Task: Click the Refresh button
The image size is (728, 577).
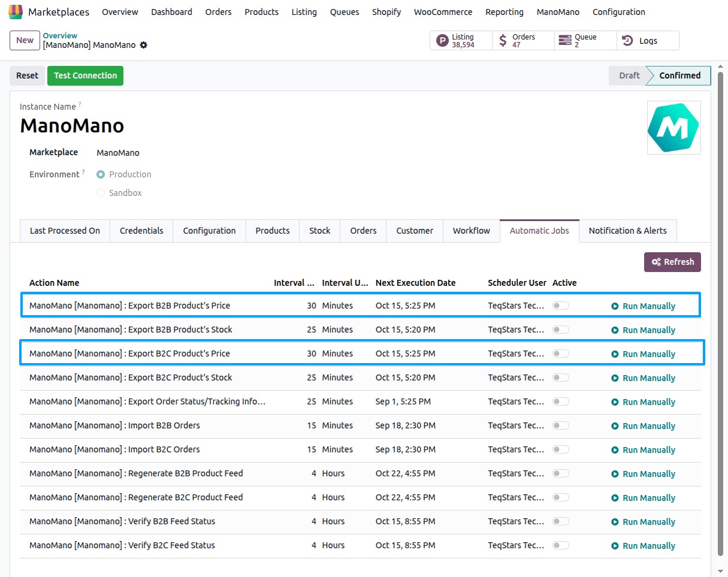Action: coord(672,262)
